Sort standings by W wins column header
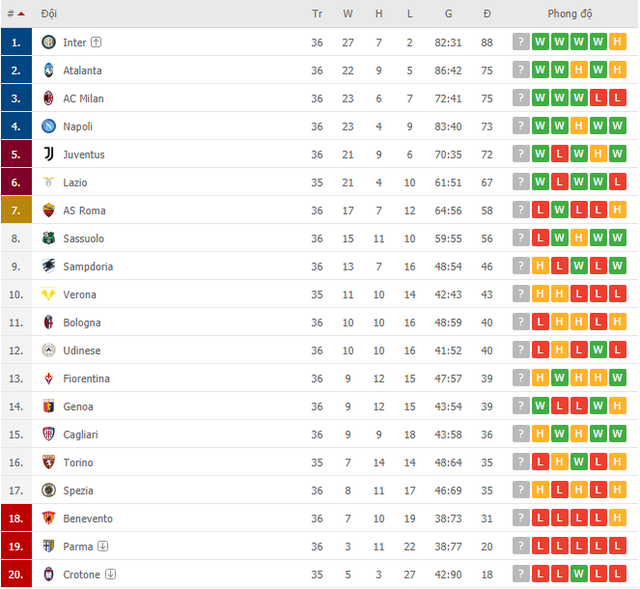640x589 pixels. [x=347, y=14]
